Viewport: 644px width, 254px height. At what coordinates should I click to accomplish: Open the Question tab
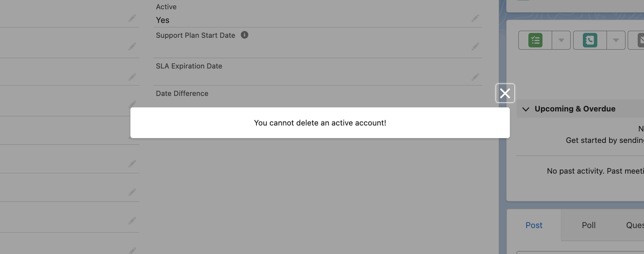634,225
